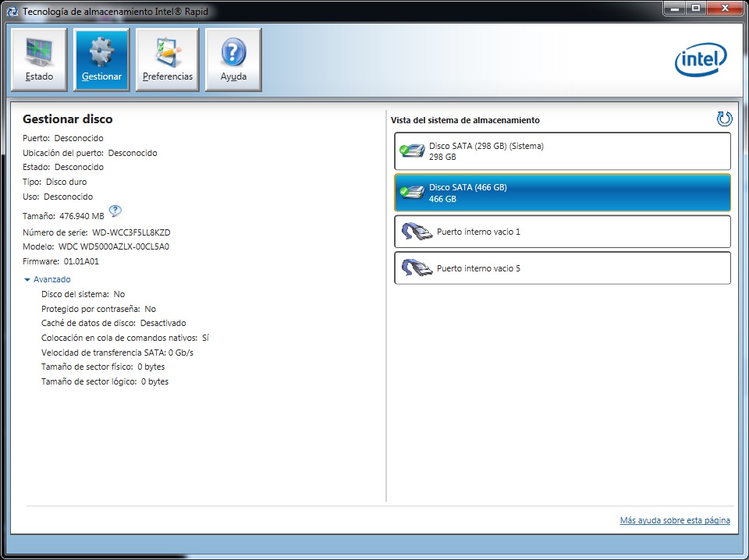This screenshot has width=749, height=560.
Task: Collapse the Avanzado section
Action: pyautogui.click(x=48, y=279)
